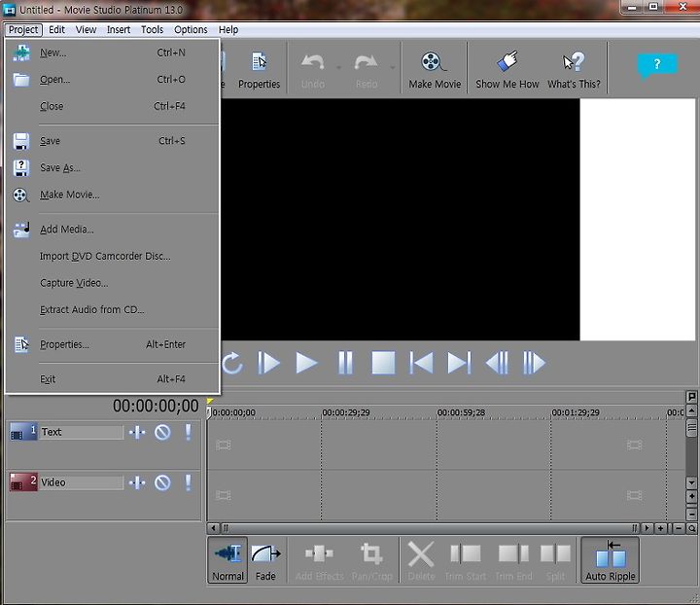Open the Properties toolbar button
Image resolution: width=700 pixels, height=605 pixels.
tap(259, 69)
